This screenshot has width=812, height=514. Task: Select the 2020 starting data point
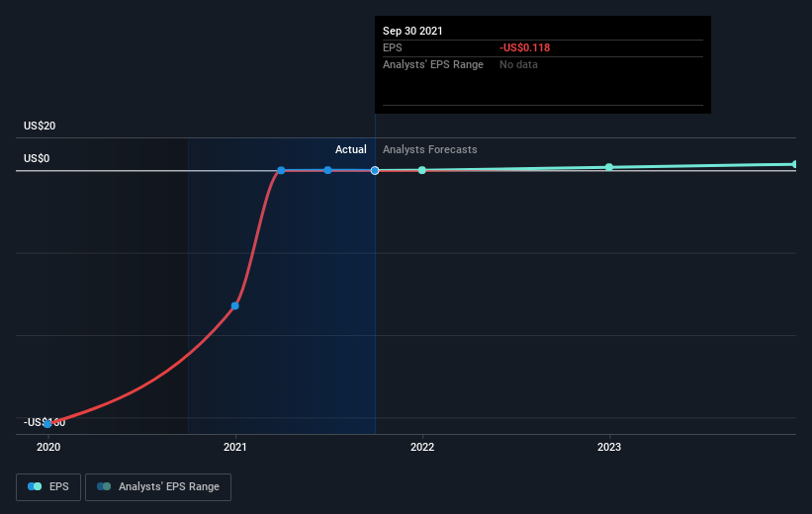coord(47,424)
